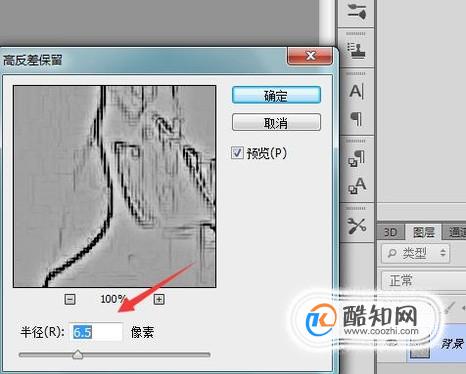Select the 背景 layer thumbnail
The width and height of the screenshot is (466, 374).
coord(419,348)
